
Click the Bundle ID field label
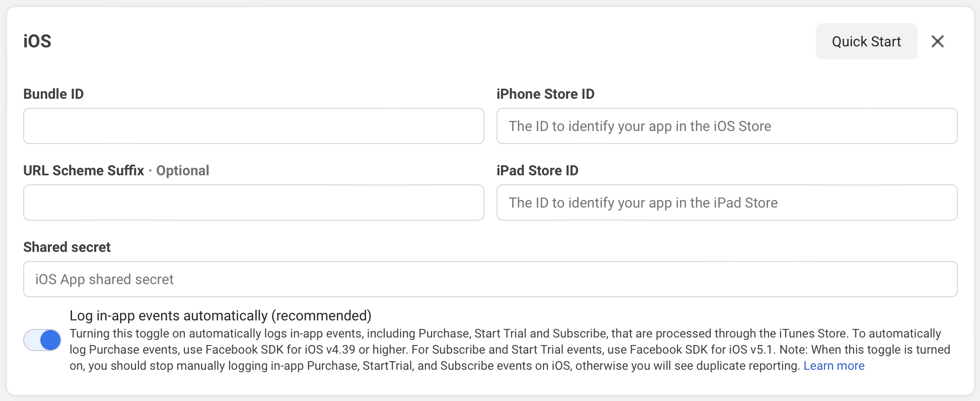coord(53,94)
